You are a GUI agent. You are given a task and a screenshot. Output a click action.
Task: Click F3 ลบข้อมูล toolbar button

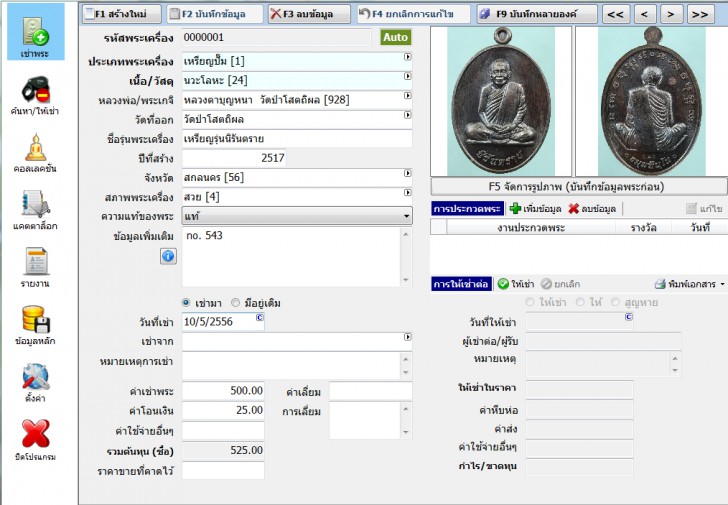[309, 14]
